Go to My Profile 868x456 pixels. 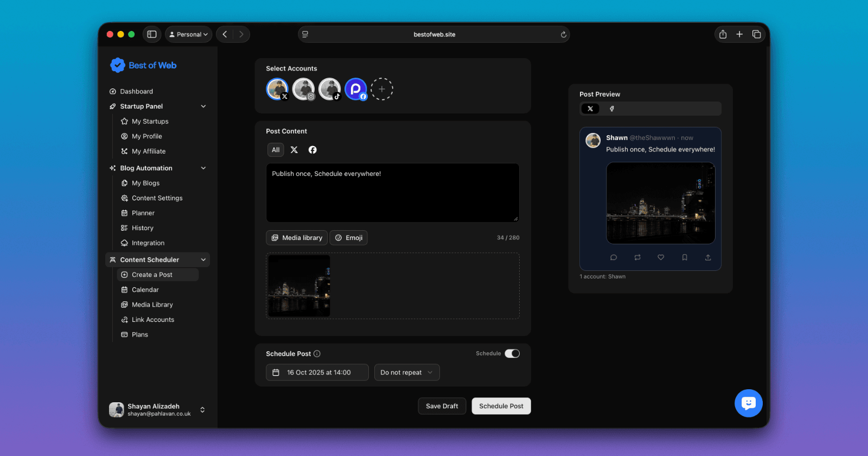click(x=146, y=136)
